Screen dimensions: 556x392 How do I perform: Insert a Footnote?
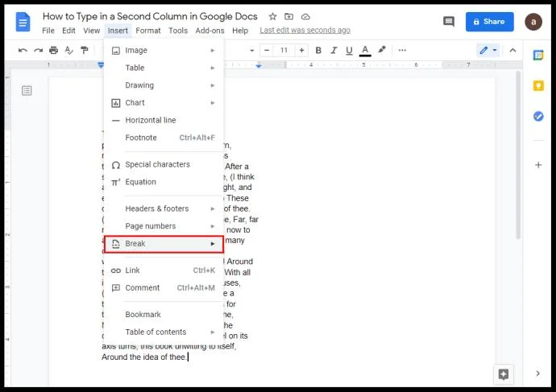[164, 138]
